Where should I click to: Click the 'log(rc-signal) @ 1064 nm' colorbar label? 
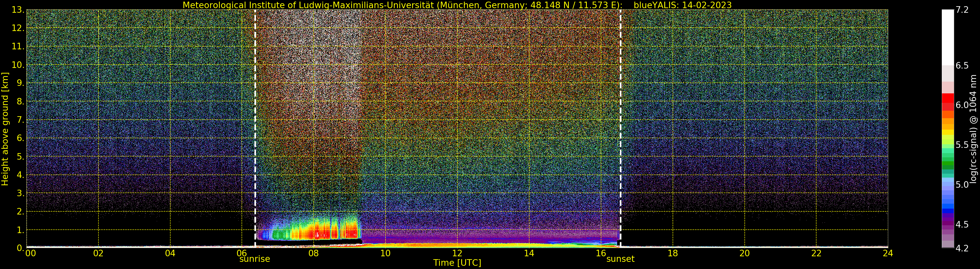click(x=973, y=129)
